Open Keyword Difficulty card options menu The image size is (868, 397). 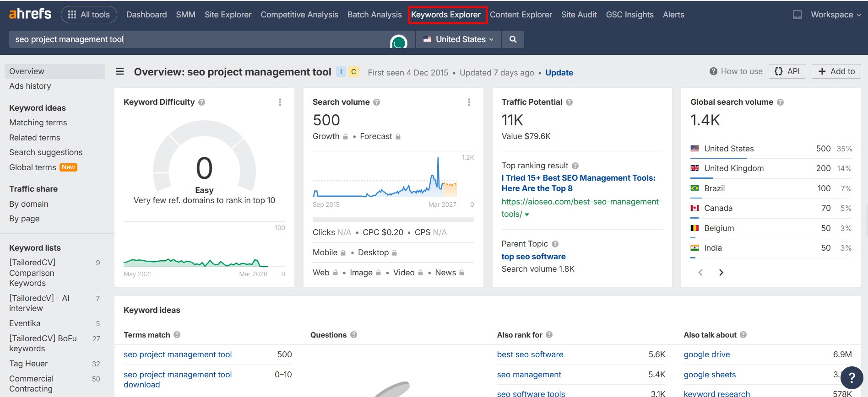pos(280,102)
